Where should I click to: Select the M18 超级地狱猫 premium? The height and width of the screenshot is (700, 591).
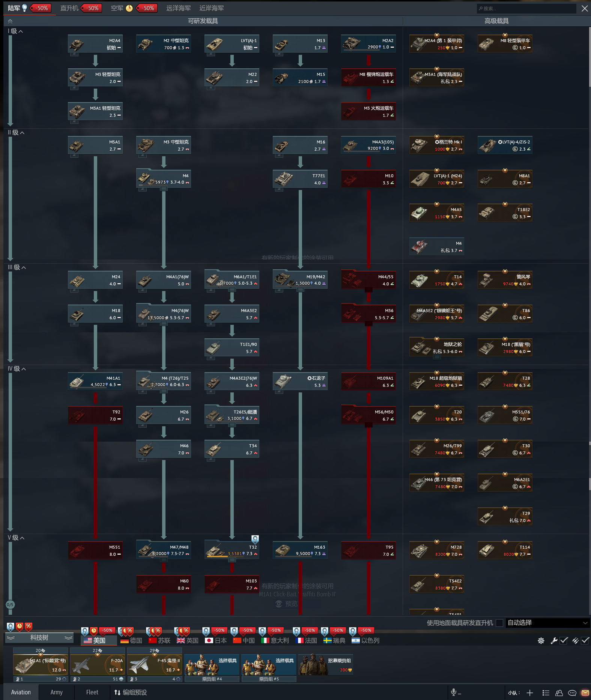[x=437, y=382]
